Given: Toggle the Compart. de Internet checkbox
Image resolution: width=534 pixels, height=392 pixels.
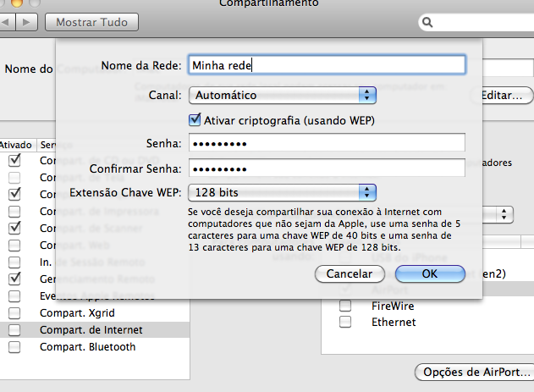Looking at the screenshot, I should 14,330.
